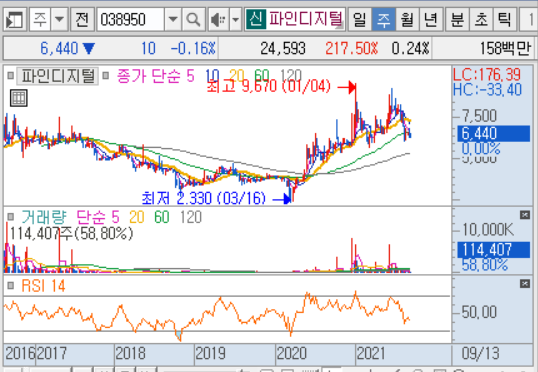This screenshot has height=372, width=538.
Task: Click the LC:176.39 value
Action: click(487, 74)
